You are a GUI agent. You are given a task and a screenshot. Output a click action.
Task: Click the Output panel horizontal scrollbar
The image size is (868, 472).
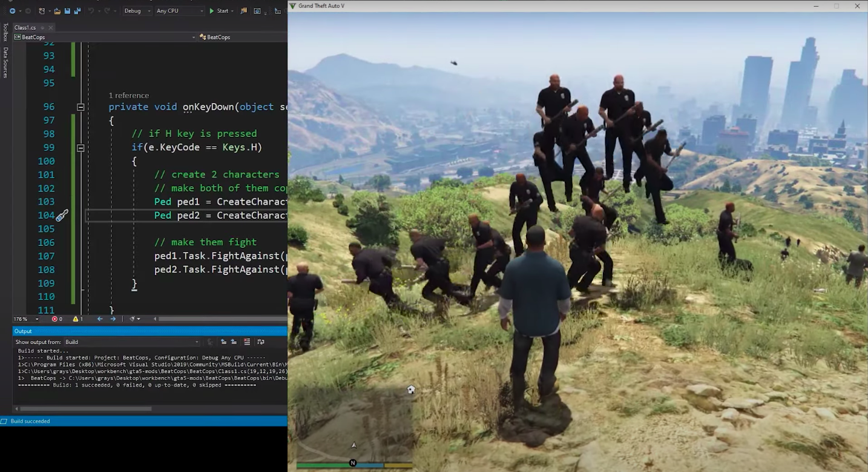86,408
